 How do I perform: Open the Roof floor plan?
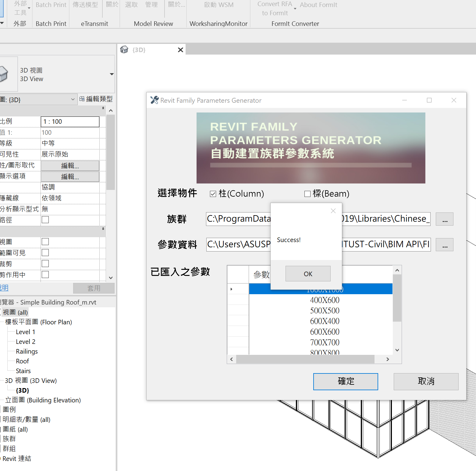22,361
